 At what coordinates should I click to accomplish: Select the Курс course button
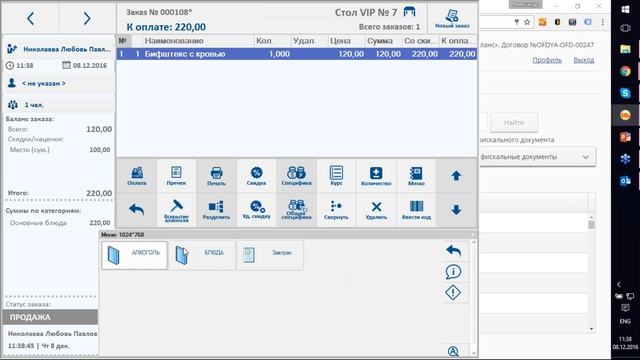pos(336,176)
